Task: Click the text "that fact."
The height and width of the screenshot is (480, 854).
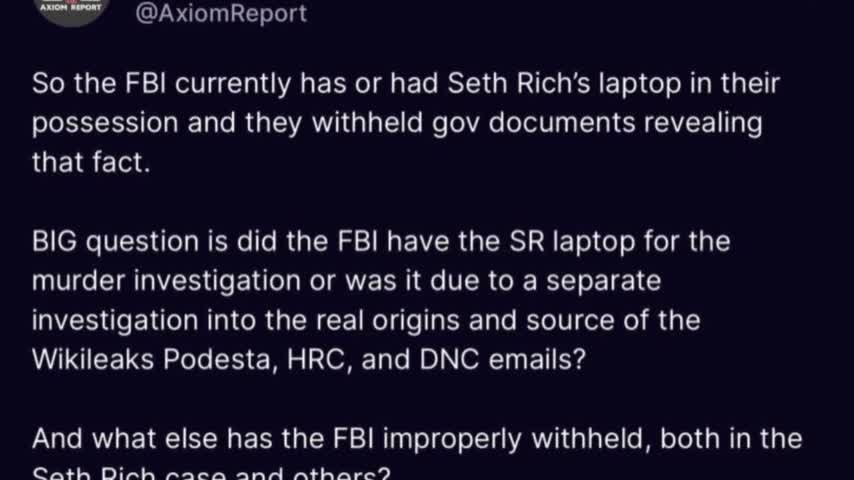Action: click(91, 162)
